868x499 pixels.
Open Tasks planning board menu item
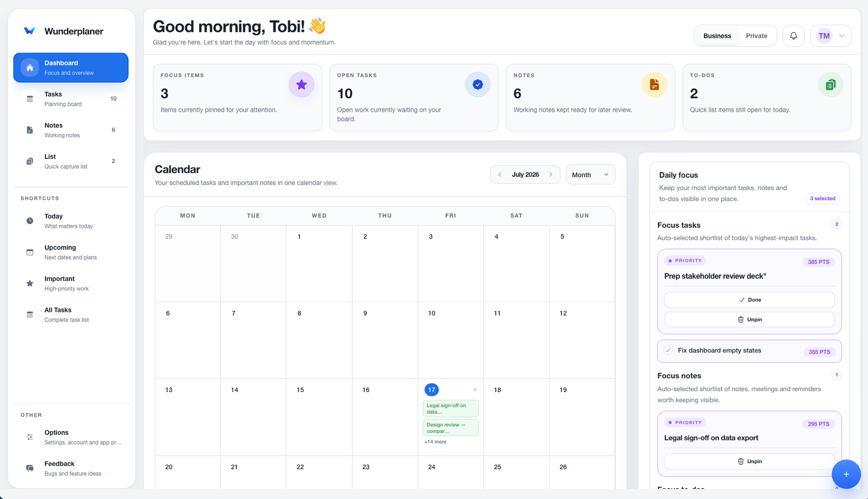coord(71,99)
